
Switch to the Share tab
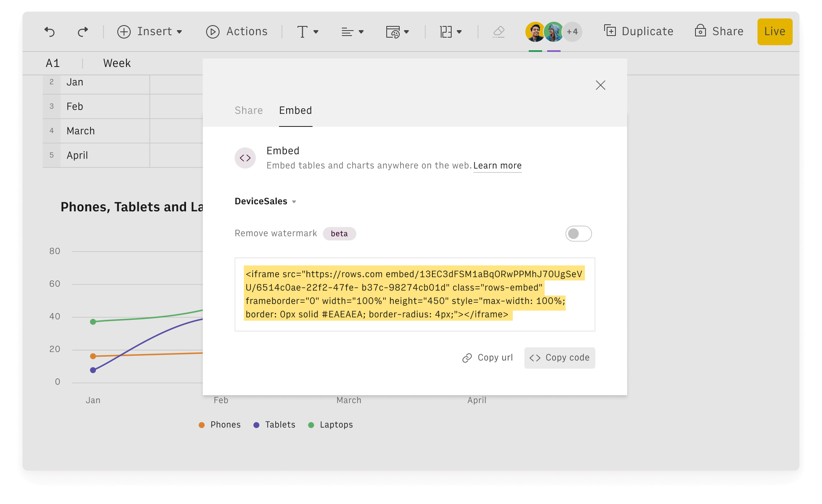pyautogui.click(x=248, y=111)
